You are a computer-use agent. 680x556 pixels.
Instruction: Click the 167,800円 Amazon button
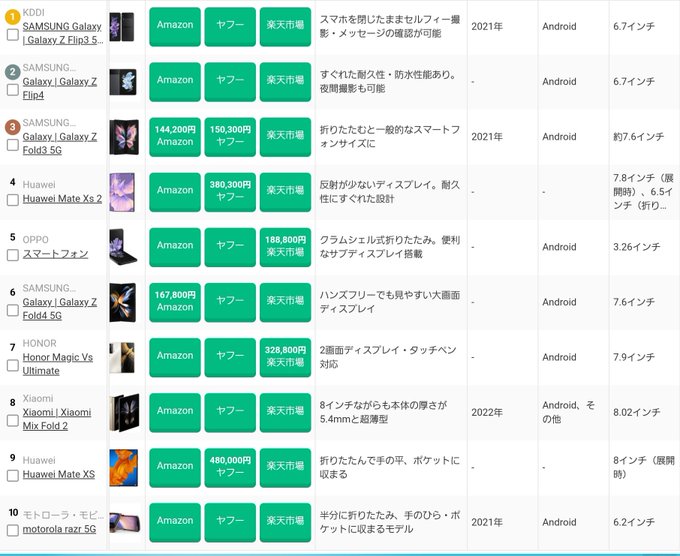click(x=175, y=302)
